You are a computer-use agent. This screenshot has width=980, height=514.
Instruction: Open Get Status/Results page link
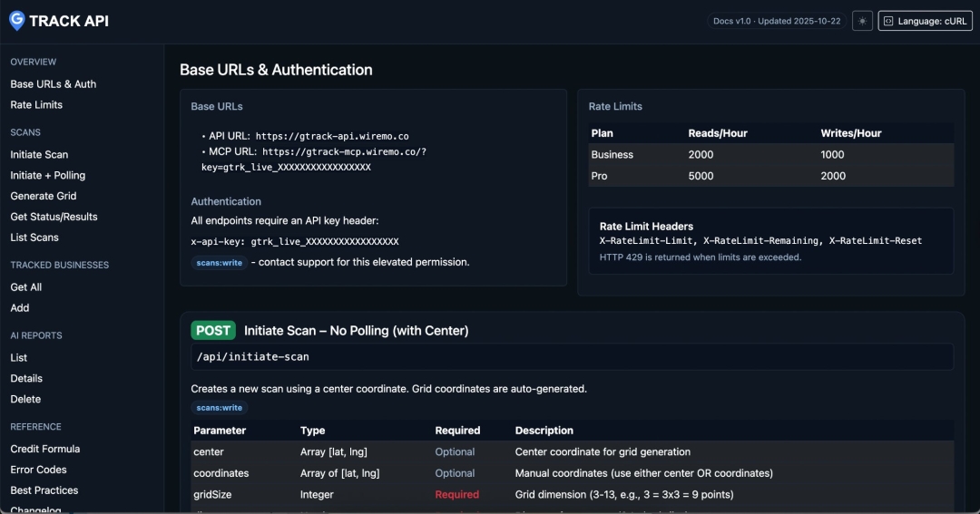(x=54, y=217)
